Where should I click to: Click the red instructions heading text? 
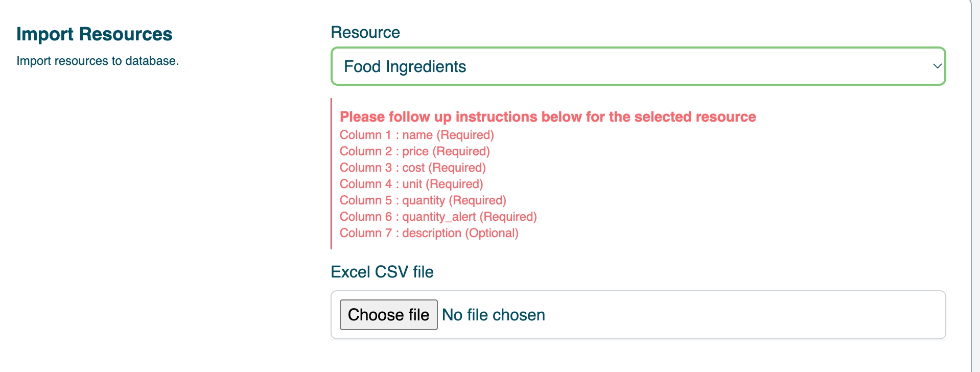coord(548,117)
